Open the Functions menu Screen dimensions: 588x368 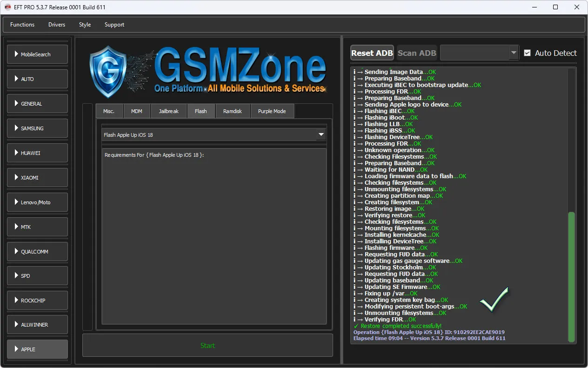coord(22,25)
